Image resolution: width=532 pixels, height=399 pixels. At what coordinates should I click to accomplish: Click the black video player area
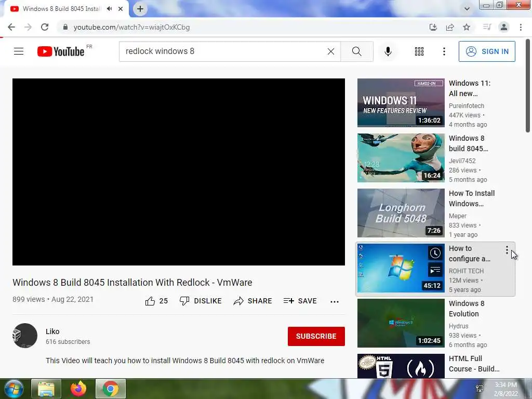(179, 172)
